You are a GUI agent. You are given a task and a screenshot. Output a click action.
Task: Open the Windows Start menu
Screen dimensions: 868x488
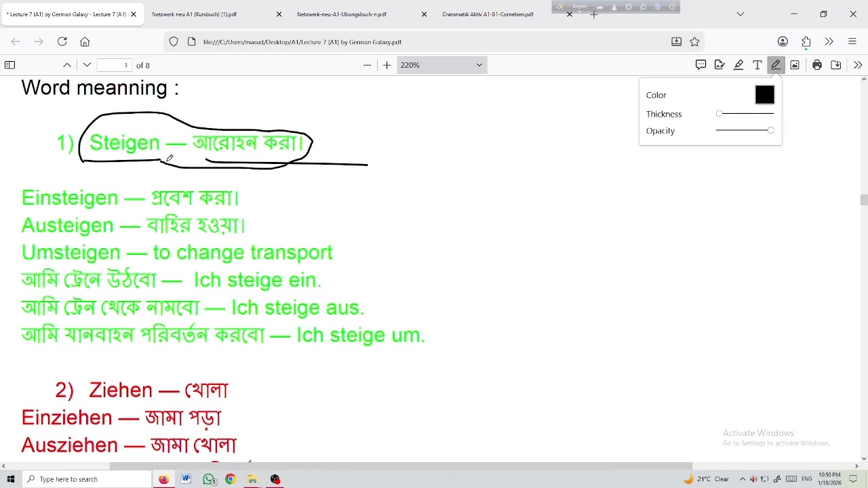(10, 479)
